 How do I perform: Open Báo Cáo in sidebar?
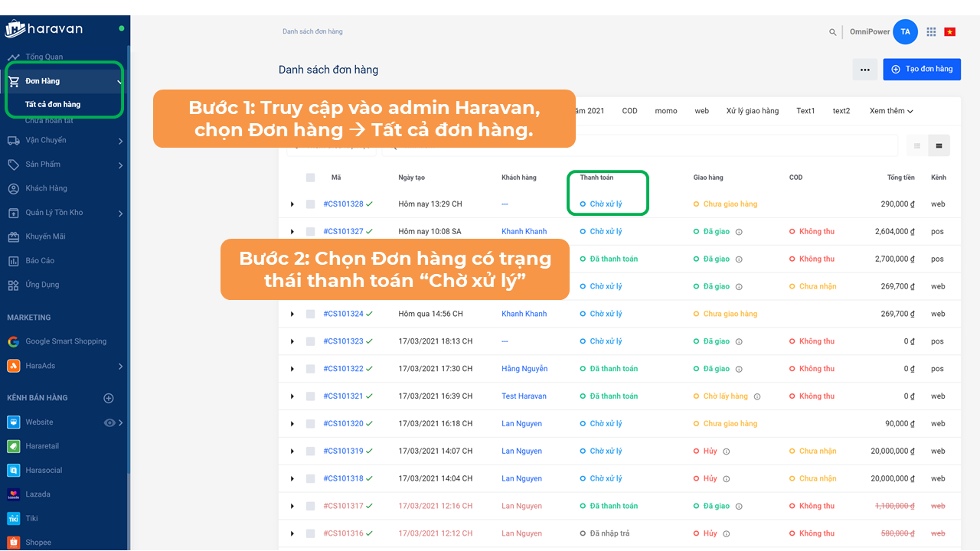[42, 261]
